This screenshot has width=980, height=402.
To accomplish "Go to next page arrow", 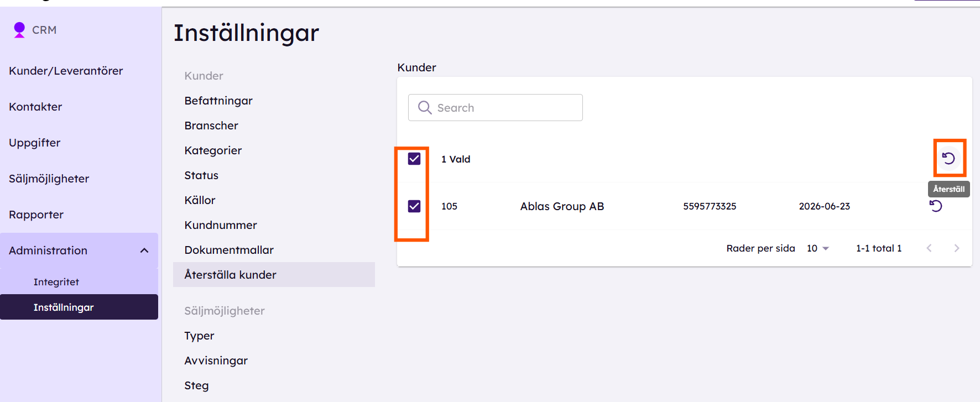I will tap(957, 248).
